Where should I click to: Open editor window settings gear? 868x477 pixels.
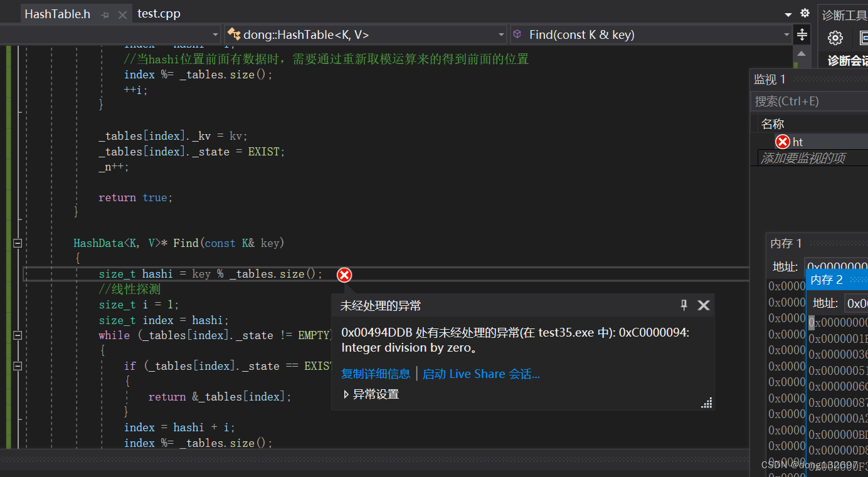(x=805, y=13)
